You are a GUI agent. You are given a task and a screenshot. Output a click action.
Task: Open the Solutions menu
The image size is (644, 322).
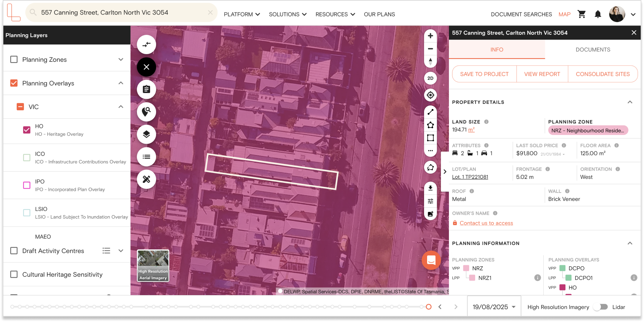tap(288, 14)
